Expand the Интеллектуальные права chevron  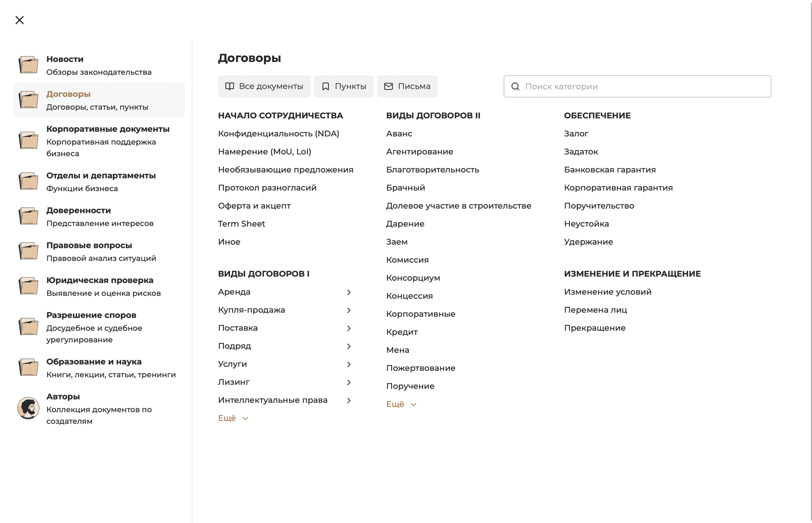click(x=349, y=400)
